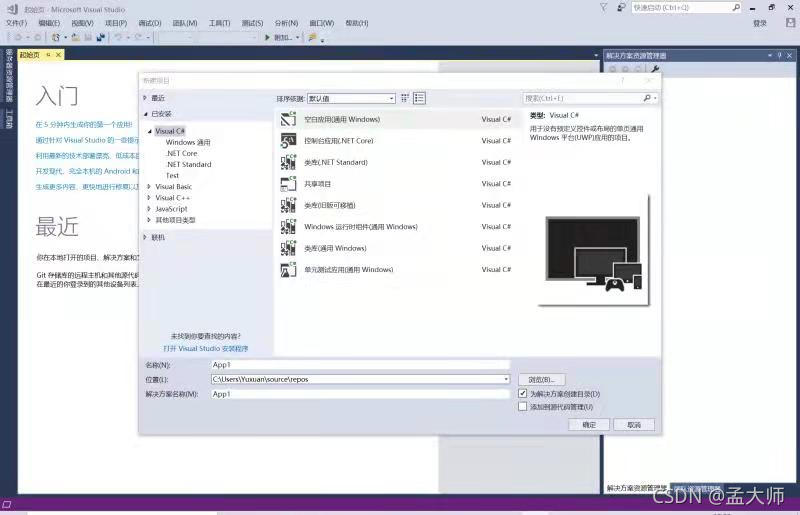Expand the 联机 node
This screenshot has width=800, height=515.
click(145, 237)
